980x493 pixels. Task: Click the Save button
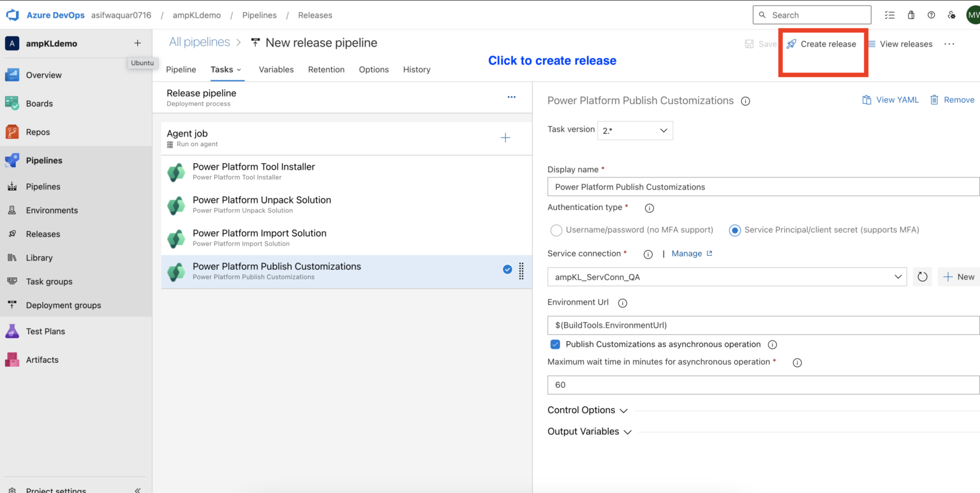(x=761, y=44)
